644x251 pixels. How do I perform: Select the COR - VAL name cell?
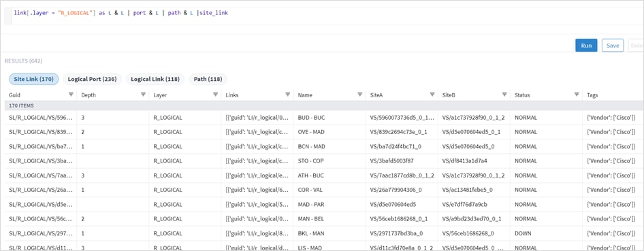point(311,190)
